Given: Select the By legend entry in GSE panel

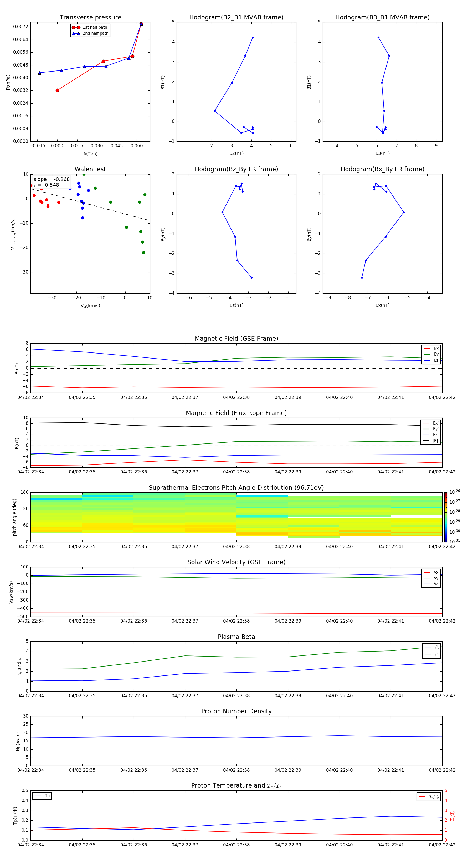Looking at the screenshot, I should pos(431,354).
